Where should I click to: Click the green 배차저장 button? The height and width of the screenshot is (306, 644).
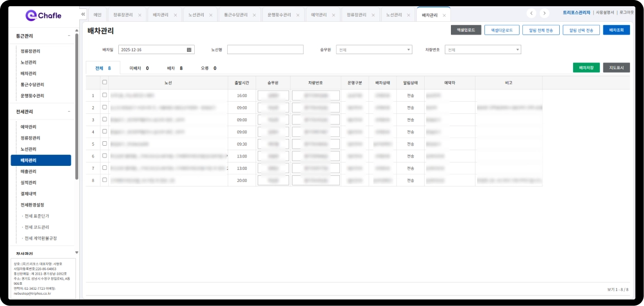click(x=586, y=68)
